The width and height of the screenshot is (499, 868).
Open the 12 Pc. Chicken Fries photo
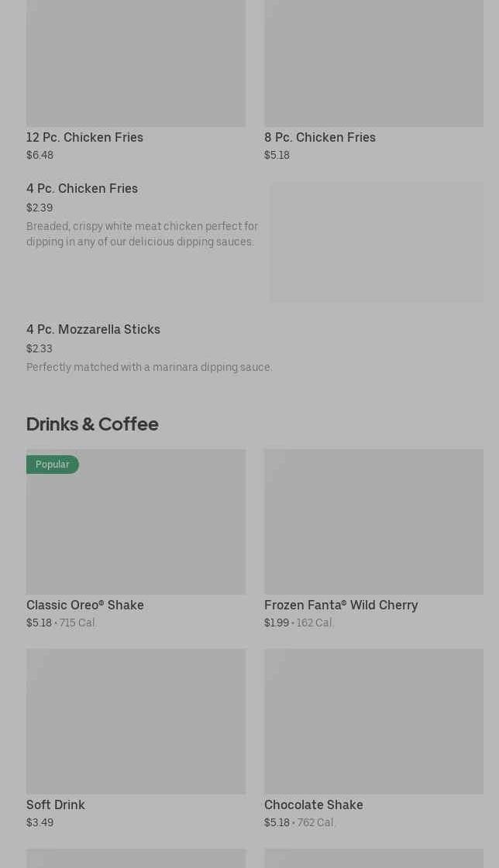point(136,62)
